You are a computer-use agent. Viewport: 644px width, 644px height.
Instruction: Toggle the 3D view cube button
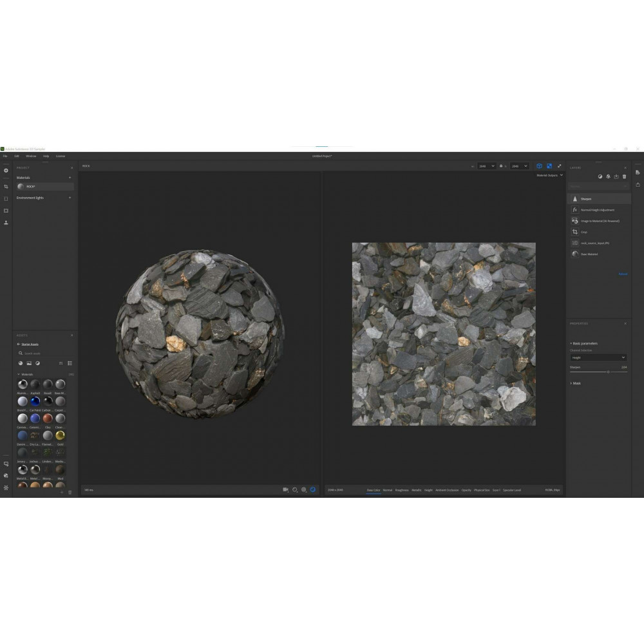pos(539,166)
